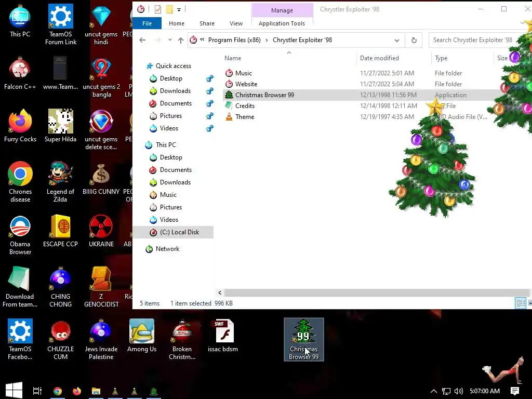Open the File menu
Viewport: 532px width, 399px height.
point(147,23)
